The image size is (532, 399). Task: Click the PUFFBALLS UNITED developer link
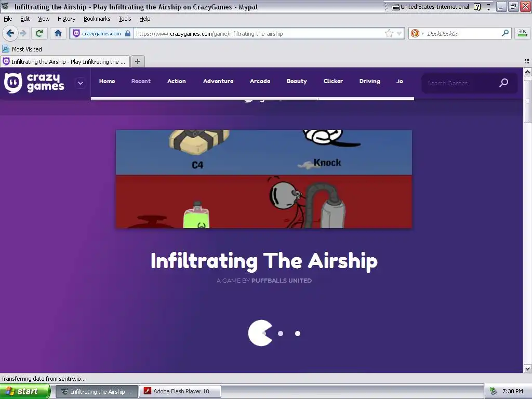(281, 281)
